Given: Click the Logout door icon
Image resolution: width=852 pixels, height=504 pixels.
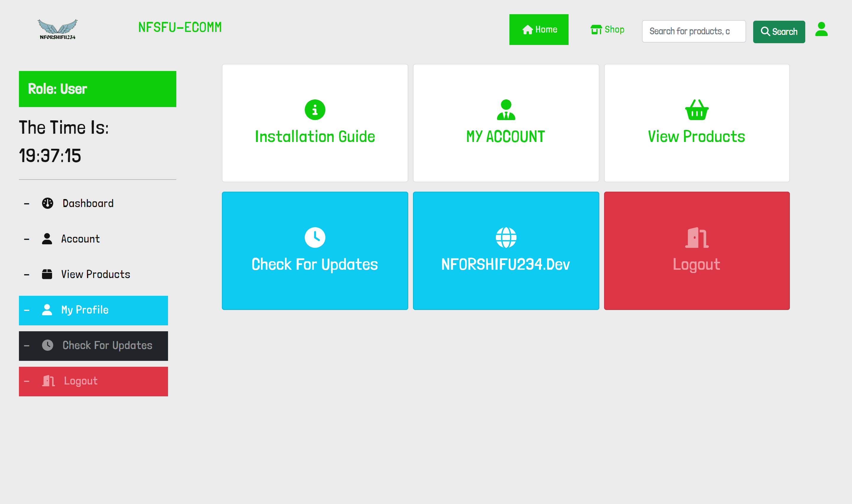Looking at the screenshot, I should [697, 237].
